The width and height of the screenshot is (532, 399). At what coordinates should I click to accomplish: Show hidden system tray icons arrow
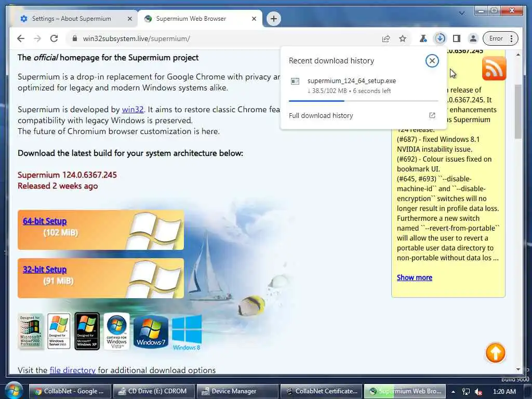(x=453, y=392)
